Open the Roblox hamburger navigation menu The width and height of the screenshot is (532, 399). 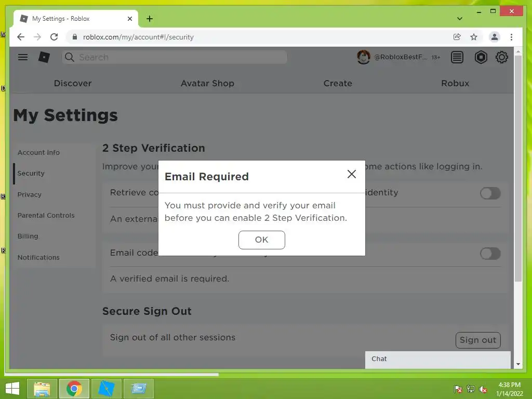click(x=23, y=57)
